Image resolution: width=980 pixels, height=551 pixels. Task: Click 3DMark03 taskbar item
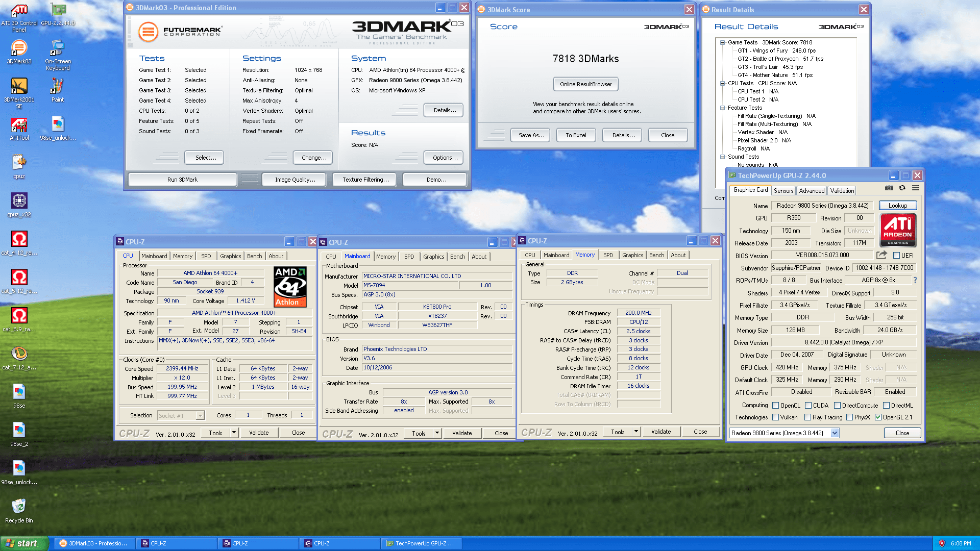pyautogui.click(x=94, y=543)
